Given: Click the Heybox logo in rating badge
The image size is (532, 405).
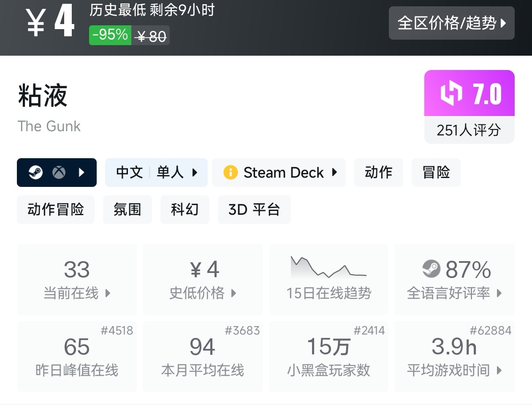Looking at the screenshot, I should tap(451, 93).
